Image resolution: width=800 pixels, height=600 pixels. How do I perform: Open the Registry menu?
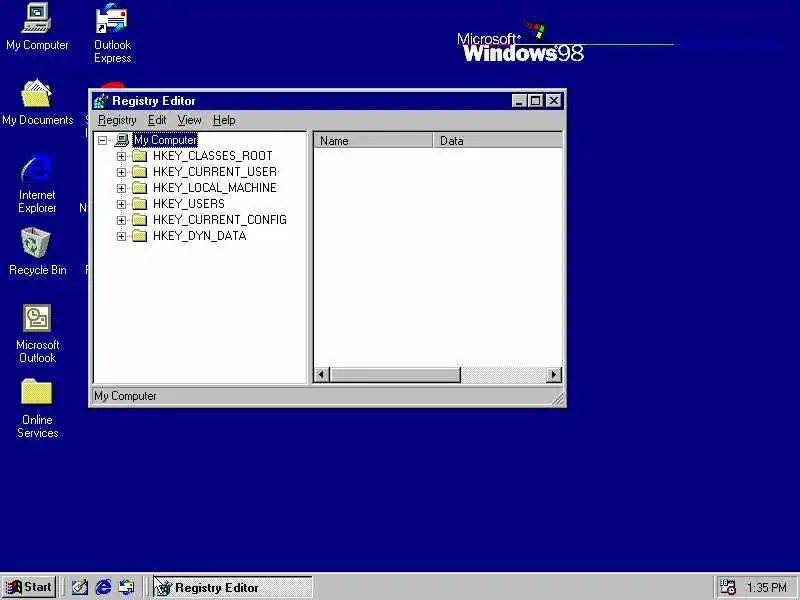coord(117,120)
